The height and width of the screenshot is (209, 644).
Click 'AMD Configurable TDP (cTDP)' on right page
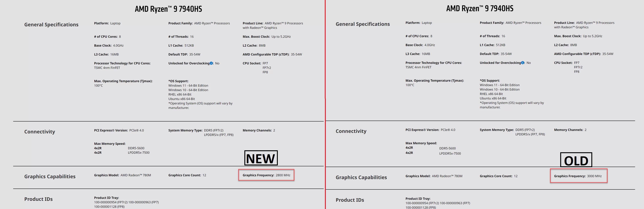(x=584, y=54)
